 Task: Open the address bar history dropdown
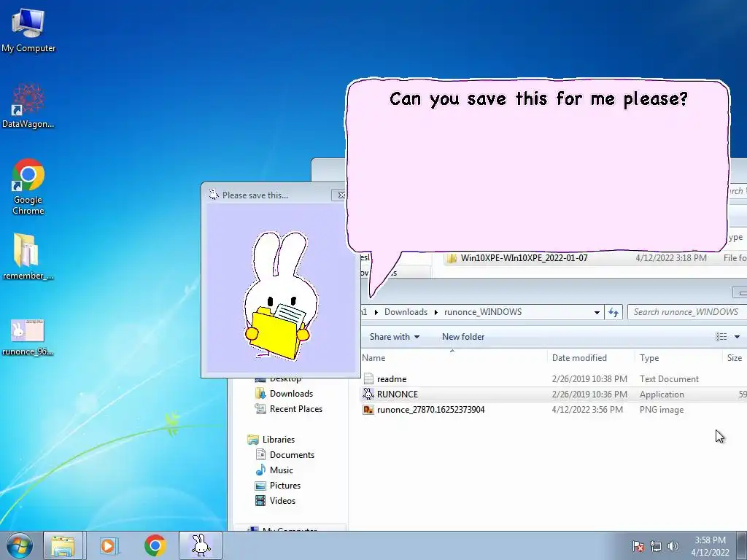pyautogui.click(x=597, y=312)
